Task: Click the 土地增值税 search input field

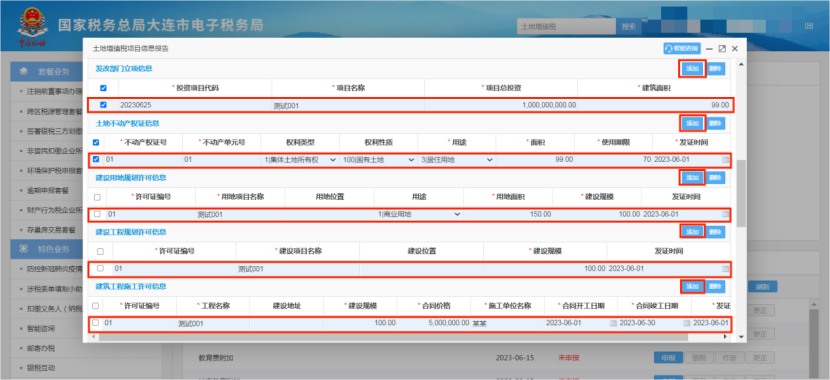Action: [x=566, y=26]
